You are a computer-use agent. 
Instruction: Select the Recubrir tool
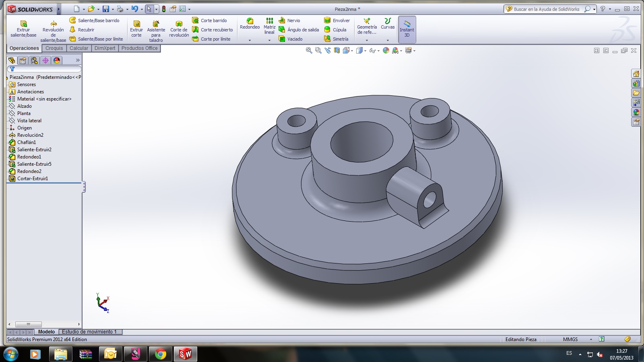(x=82, y=29)
